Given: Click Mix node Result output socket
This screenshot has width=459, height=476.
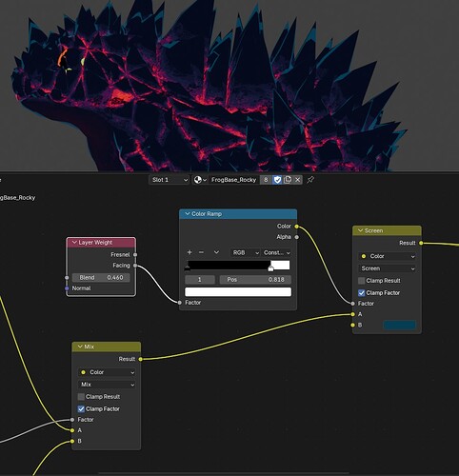Looking at the screenshot, I should point(141,359).
